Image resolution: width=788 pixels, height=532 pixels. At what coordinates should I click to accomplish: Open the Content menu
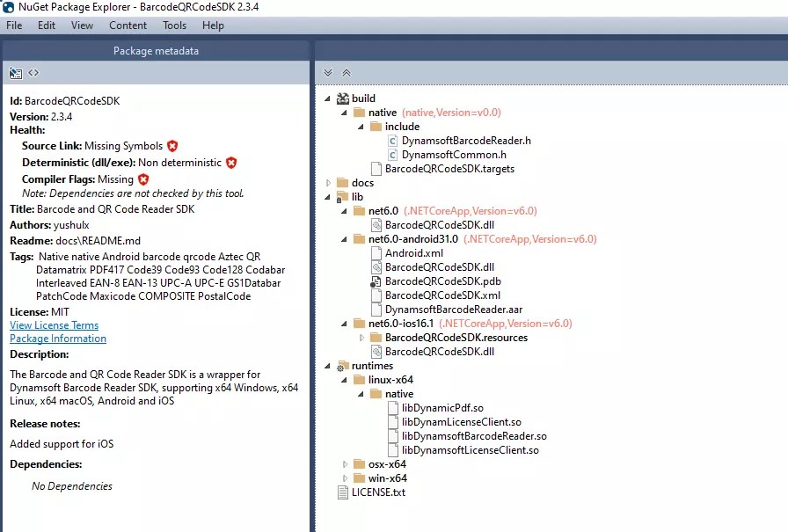click(128, 26)
